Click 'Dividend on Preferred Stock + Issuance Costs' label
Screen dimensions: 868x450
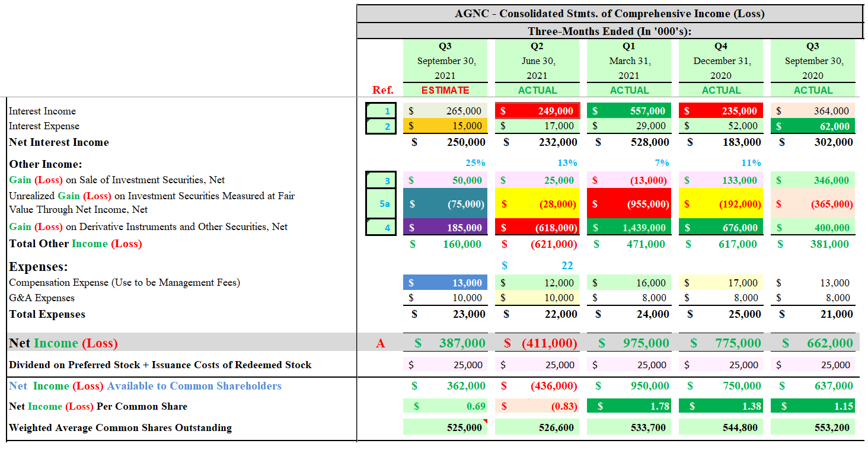(160, 365)
